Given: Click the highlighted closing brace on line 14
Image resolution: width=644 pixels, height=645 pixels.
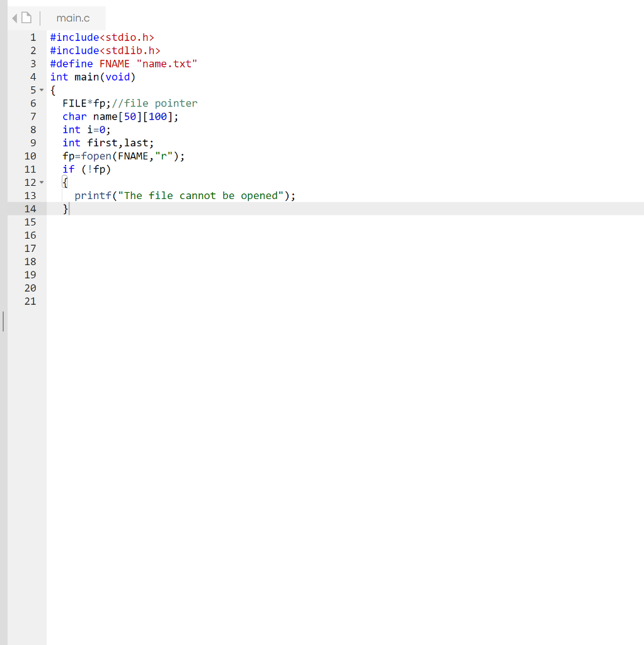Looking at the screenshot, I should pos(65,208).
